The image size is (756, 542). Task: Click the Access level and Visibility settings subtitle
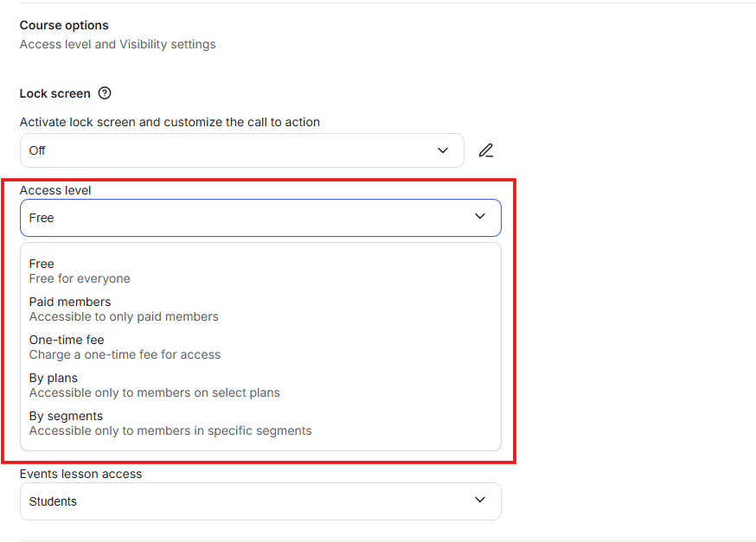click(x=118, y=44)
